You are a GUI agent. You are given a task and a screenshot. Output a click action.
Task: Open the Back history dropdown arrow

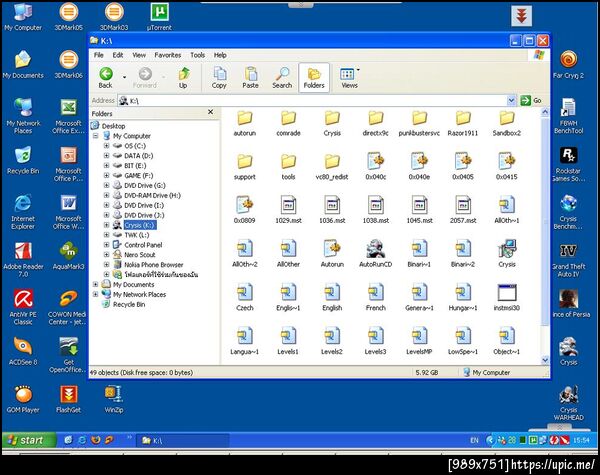[124, 78]
